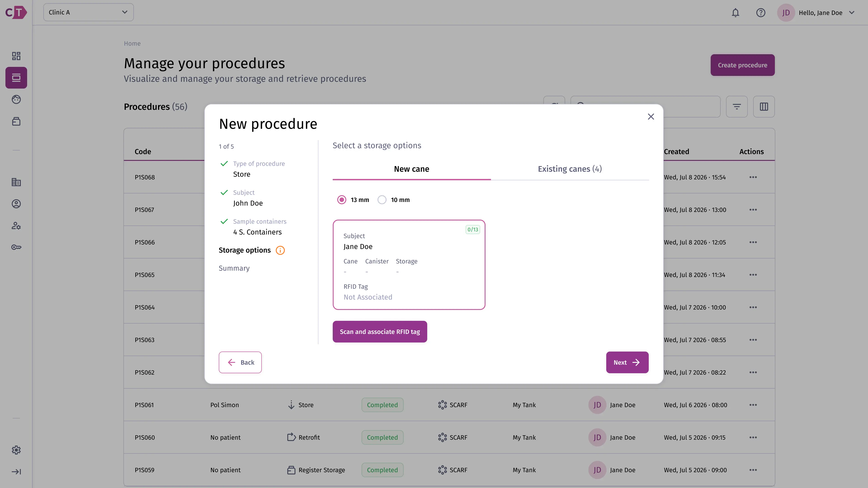Screen dimensions: 868x488
Task: Click Scan and associate RFID tag
Action: coord(380,332)
